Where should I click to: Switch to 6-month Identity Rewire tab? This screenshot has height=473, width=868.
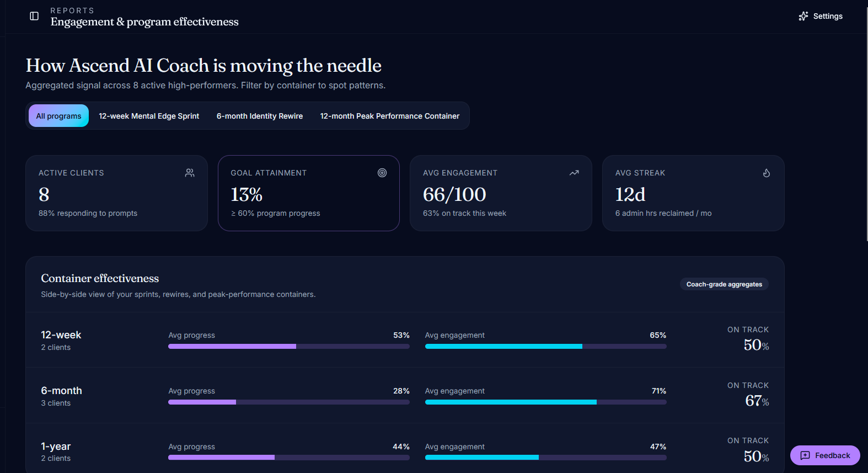pyautogui.click(x=260, y=116)
